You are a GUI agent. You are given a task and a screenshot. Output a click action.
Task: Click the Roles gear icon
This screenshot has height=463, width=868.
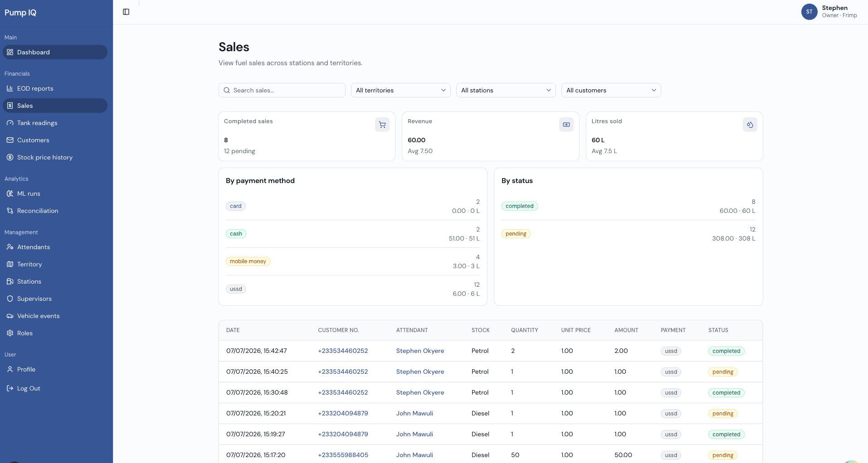(x=10, y=333)
